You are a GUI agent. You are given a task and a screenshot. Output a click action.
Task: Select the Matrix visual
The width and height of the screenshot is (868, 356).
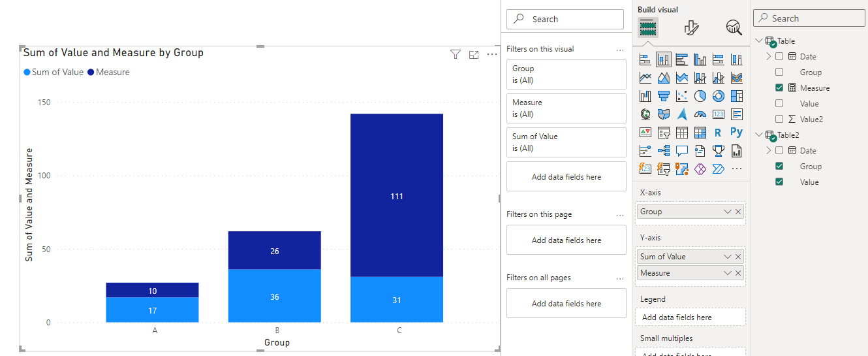coord(700,133)
